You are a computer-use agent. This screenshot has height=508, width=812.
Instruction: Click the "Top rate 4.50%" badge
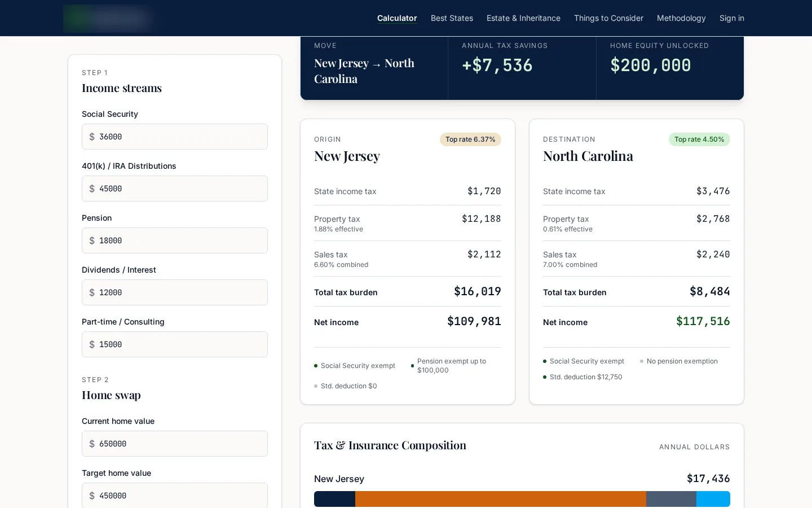[699, 139]
